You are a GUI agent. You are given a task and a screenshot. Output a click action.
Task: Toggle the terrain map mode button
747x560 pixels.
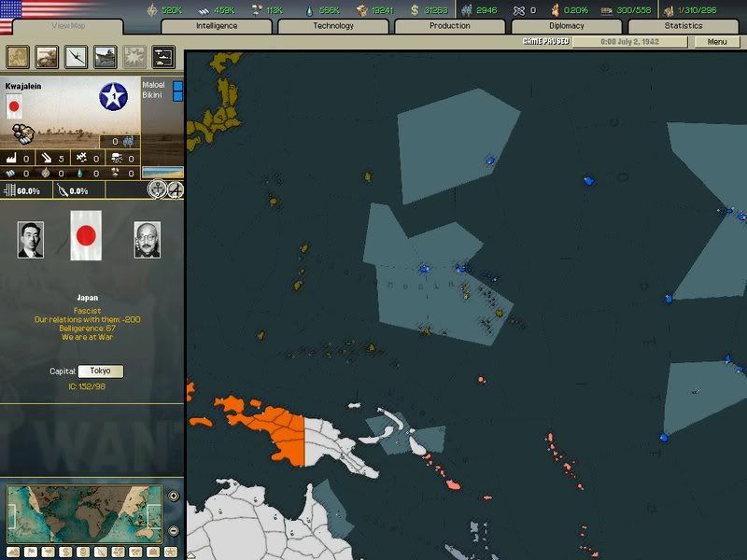click(x=14, y=551)
